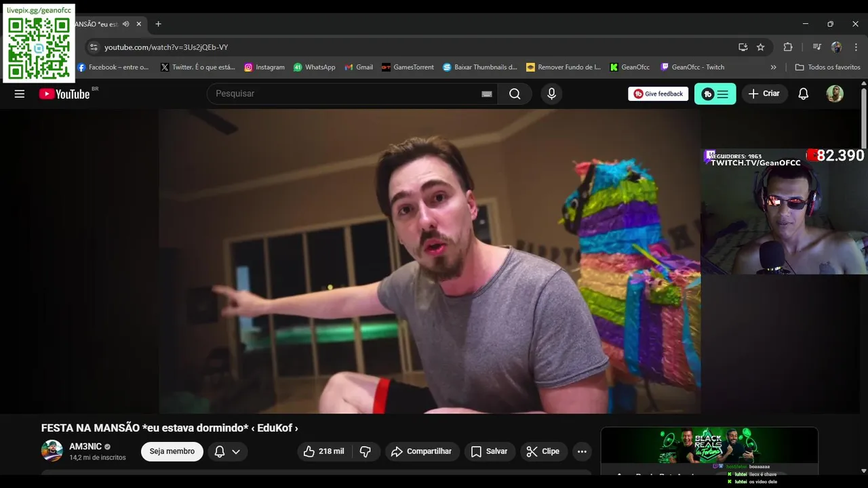Click the Give feedback button

658,94
